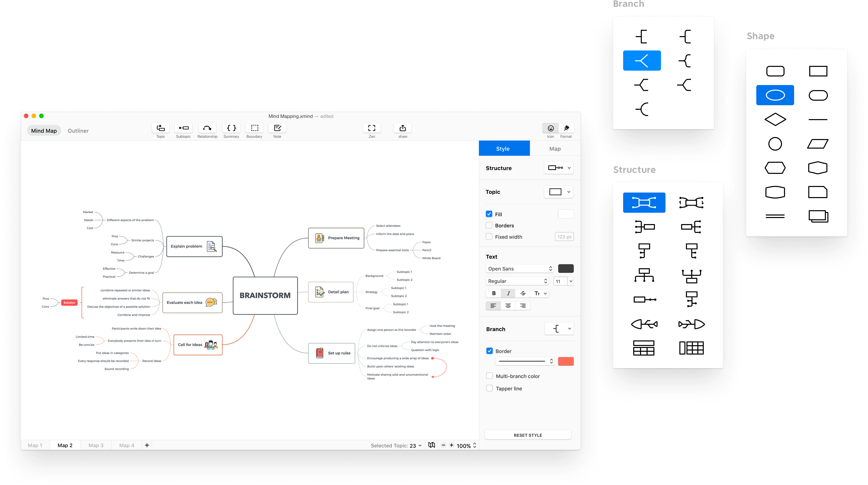
Task: Toggle the Fill checkbox on
Action: coord(489,213)
